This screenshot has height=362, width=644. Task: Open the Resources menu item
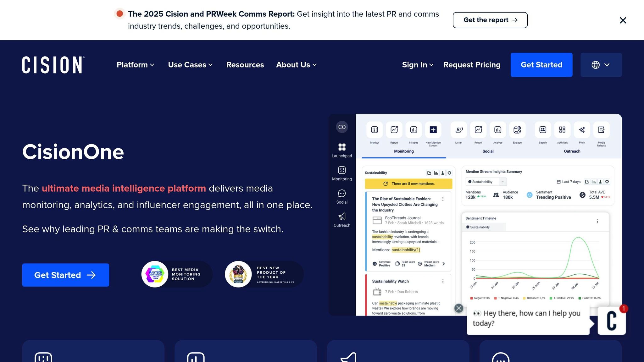coord(245,65)
